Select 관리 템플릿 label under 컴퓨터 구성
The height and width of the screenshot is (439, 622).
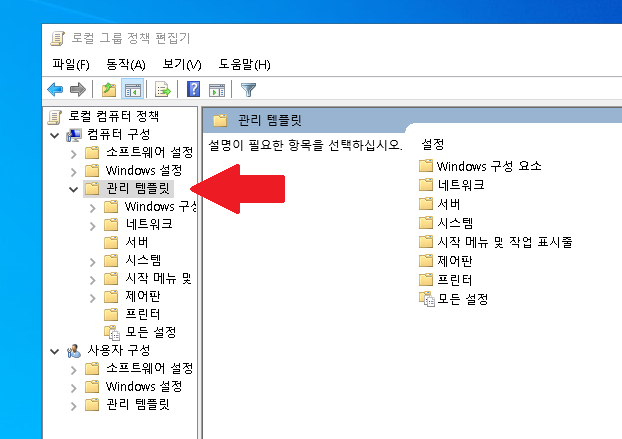coord(138,188)
